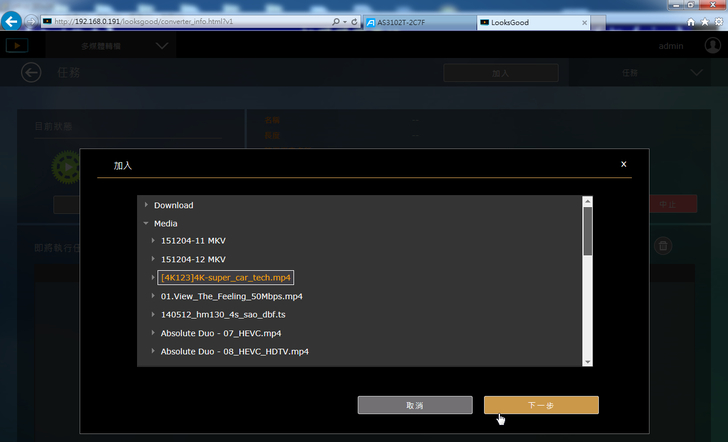Image resolution: width=728 pixels, height=442 pixels.
Task: Click the trash bin icon behind dialog
Action: click(x=663, y=246)
